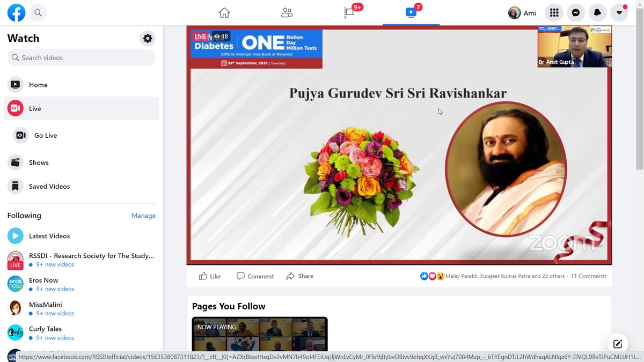Click the LIVE badge on video
This screenshot has width=644, height=362.
200,36
